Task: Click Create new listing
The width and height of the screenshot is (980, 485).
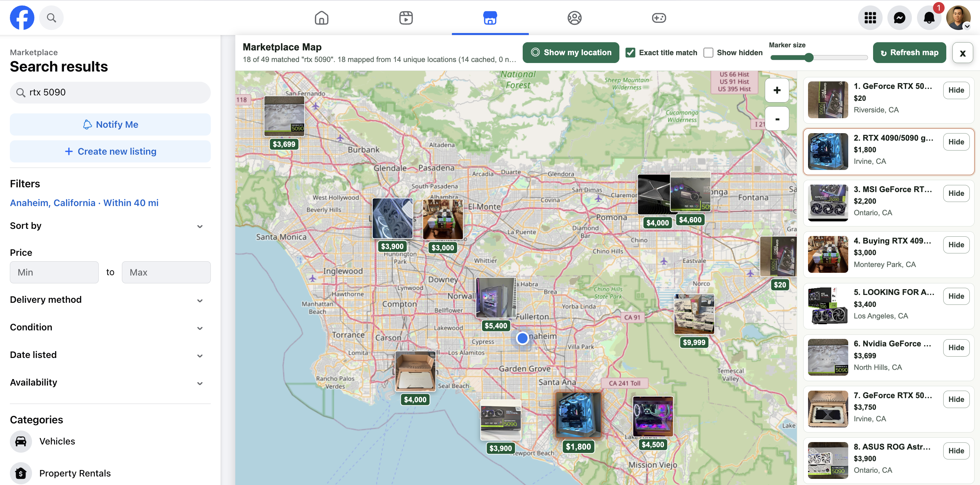Action: [x=110, y=152]
